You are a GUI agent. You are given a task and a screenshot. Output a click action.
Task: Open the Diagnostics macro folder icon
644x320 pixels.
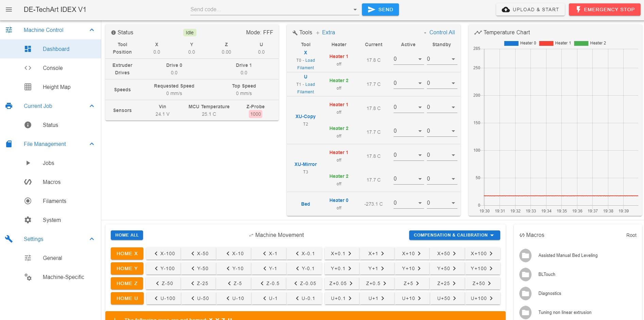coord(525,294)
